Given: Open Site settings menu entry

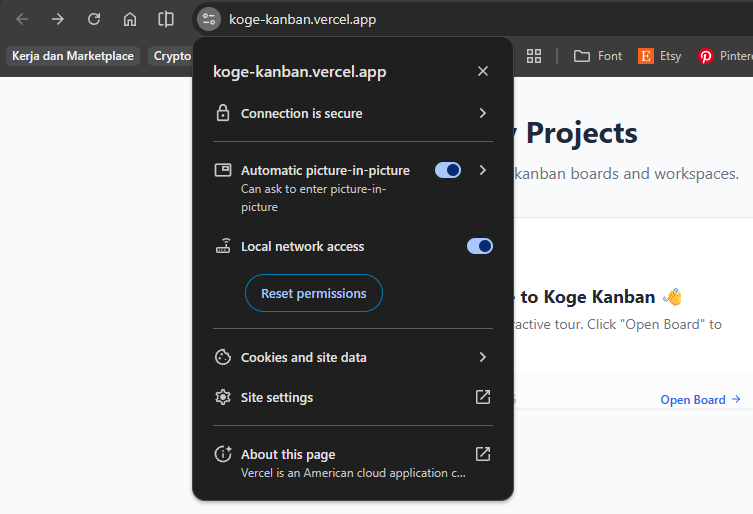Looking at the screenshot, I should click(x=277, y=397).
